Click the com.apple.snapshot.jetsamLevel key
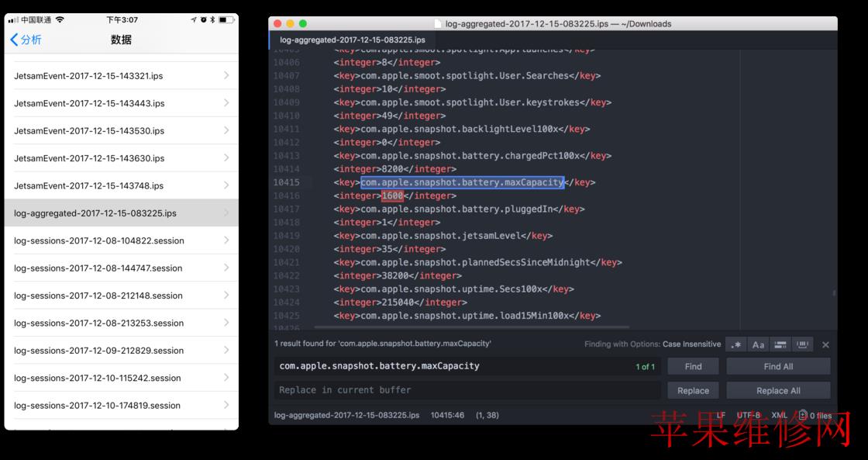 pos(441,236)
